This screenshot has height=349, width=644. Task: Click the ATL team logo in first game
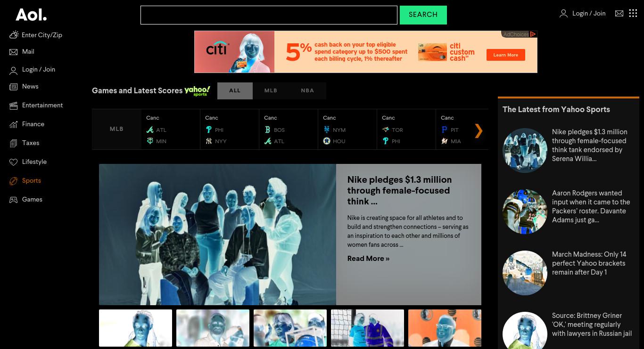point(150,130)
